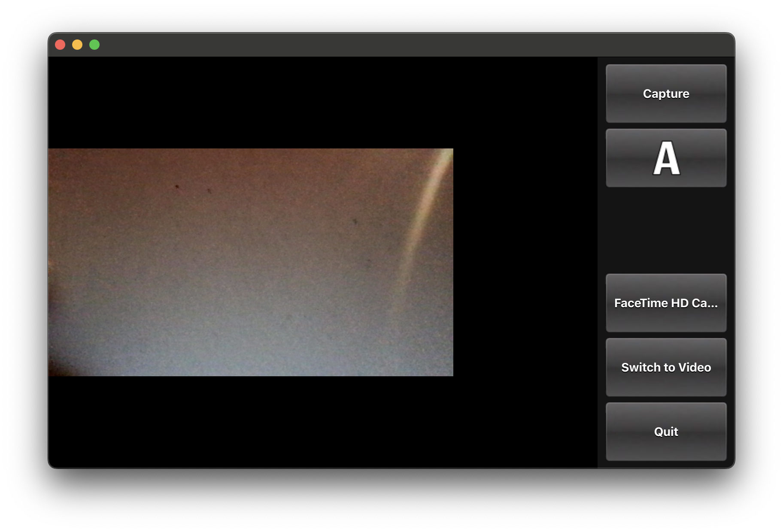Close the window with red button
The width and height of the screenshot is (783, 532).
coord(60,45)
